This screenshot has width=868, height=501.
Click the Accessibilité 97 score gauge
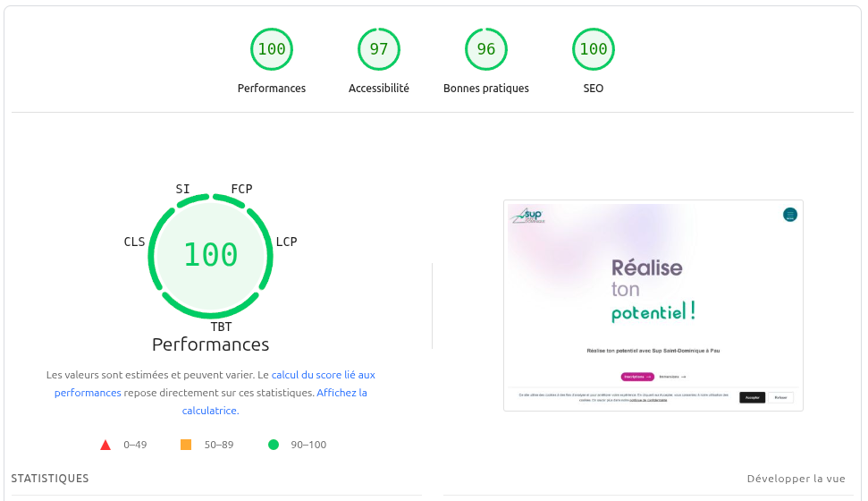[379, 49]
